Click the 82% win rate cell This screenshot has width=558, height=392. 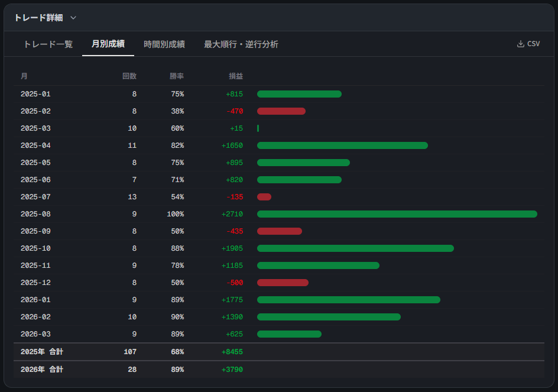(x=177, y=145)
